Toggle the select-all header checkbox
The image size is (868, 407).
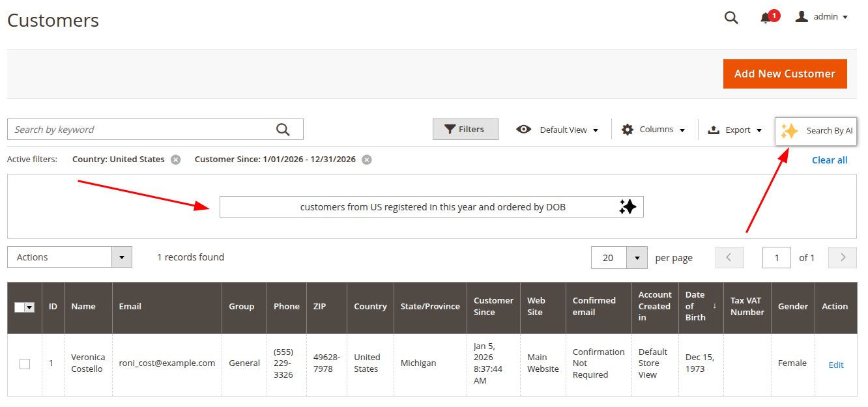pos(19,307)
